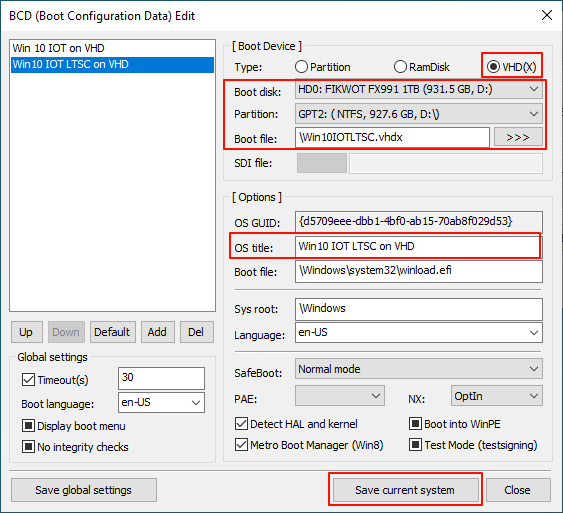Browse for boot file with >>> button
Image resolution: width=563 pixels, height=513 pixels.
point(518,137)
